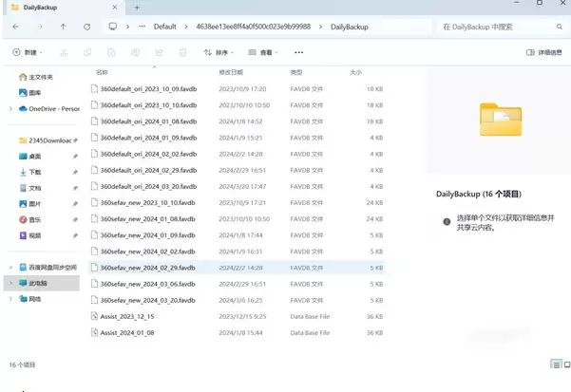
Task: Select file 360sefav_new_2024_03_06.favdb
Action: (147, 283)
